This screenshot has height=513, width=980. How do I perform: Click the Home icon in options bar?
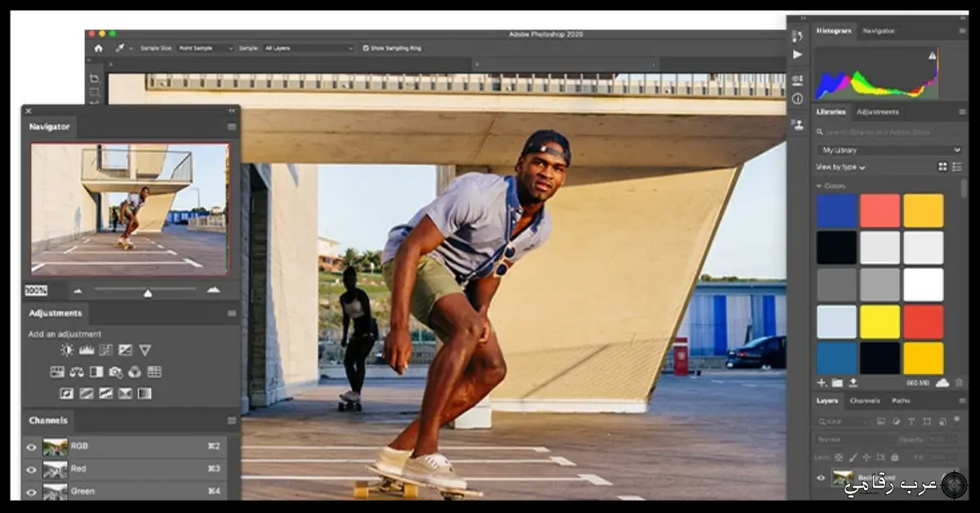pos(99,48)
